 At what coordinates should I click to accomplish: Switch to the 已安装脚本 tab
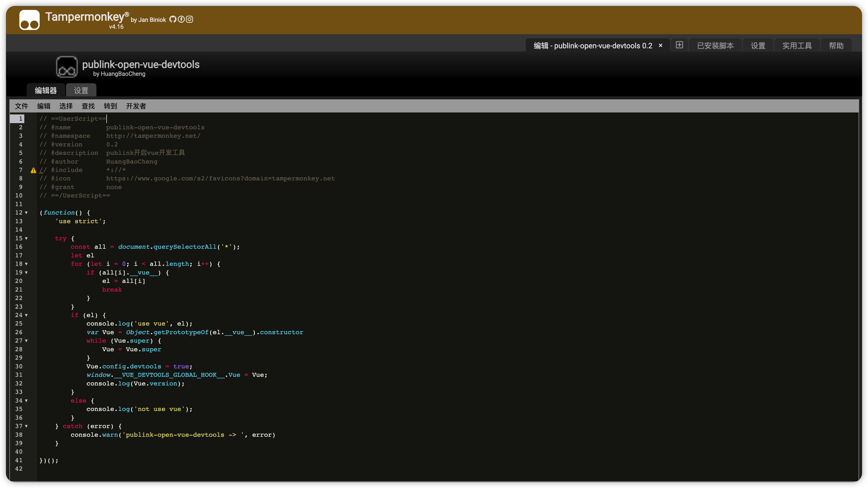coord(715,46)
